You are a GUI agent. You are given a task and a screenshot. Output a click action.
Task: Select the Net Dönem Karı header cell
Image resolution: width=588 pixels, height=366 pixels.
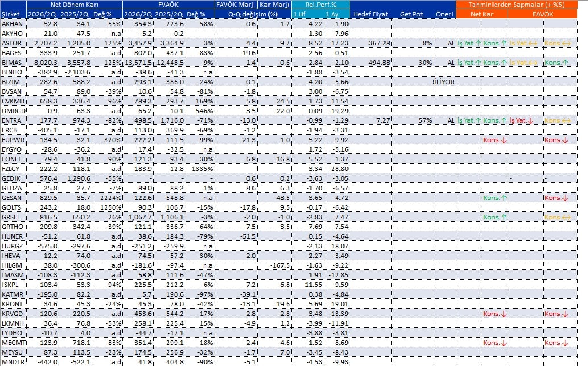pos(74,5)
